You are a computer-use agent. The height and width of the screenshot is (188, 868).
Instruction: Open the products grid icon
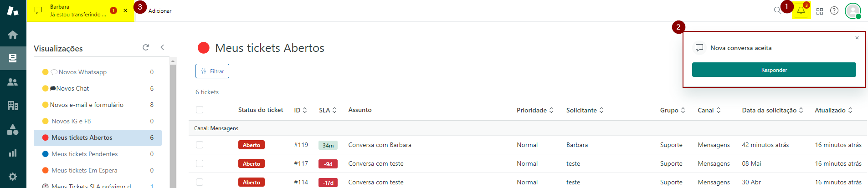[x=820, y=11]
